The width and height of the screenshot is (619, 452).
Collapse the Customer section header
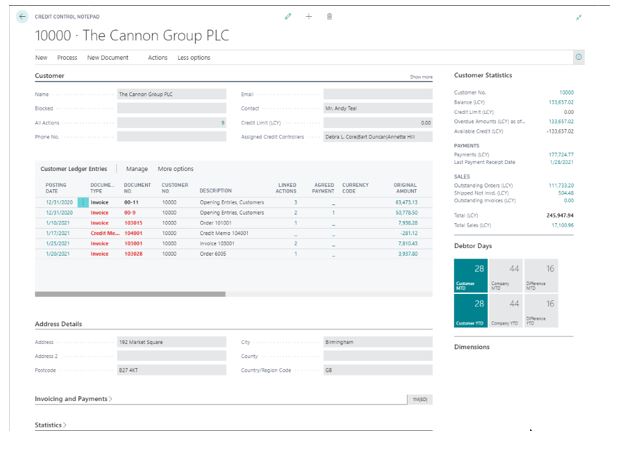pos(49,75)
